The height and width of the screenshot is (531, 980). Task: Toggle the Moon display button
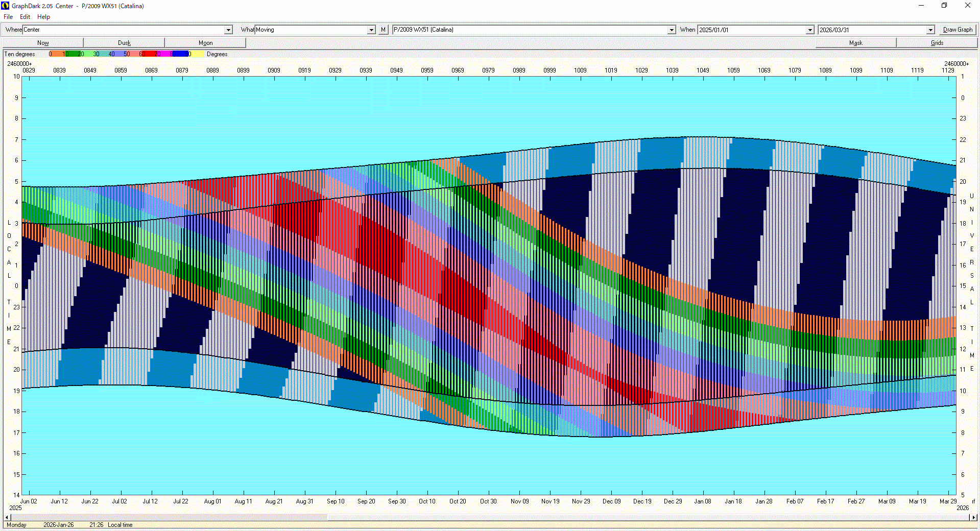coord(205,43)
